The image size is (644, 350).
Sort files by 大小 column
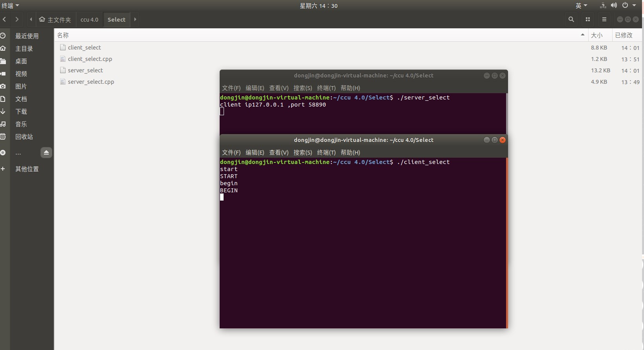600,35
